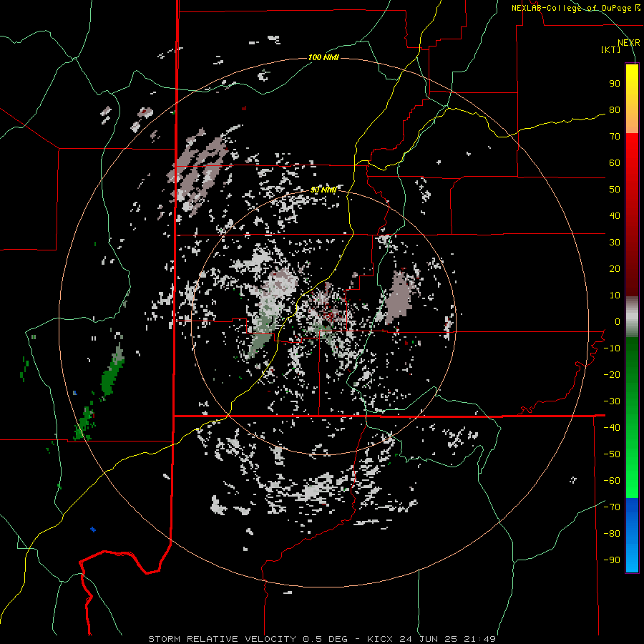
Task: Click the 10 value on velocity scale
Action: click(615, 296)
